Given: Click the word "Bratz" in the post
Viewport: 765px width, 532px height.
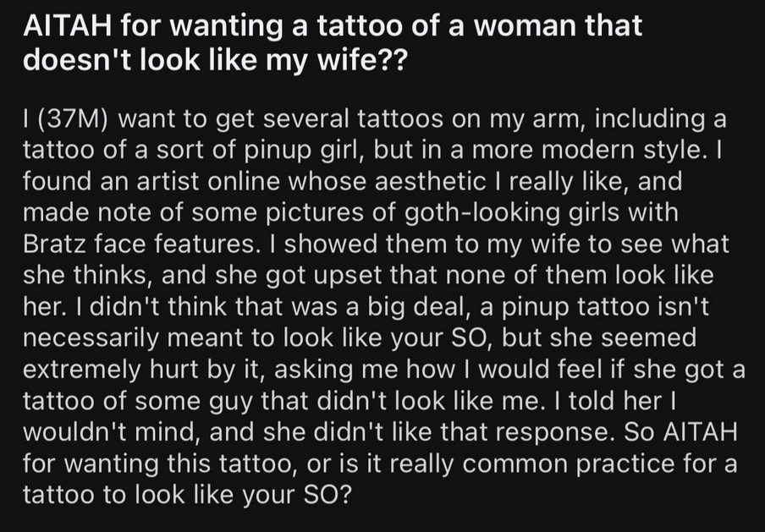Looking at the screenshot, I should (53, 244).
